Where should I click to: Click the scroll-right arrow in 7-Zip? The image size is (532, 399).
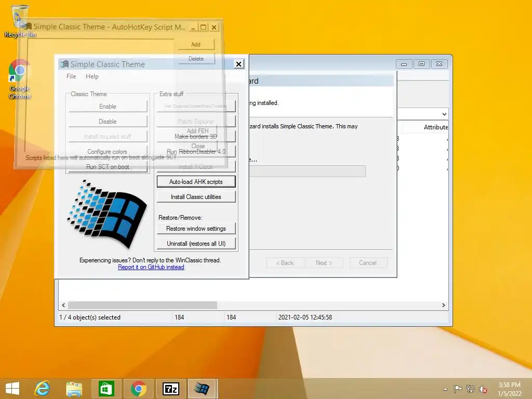(443, 305)
